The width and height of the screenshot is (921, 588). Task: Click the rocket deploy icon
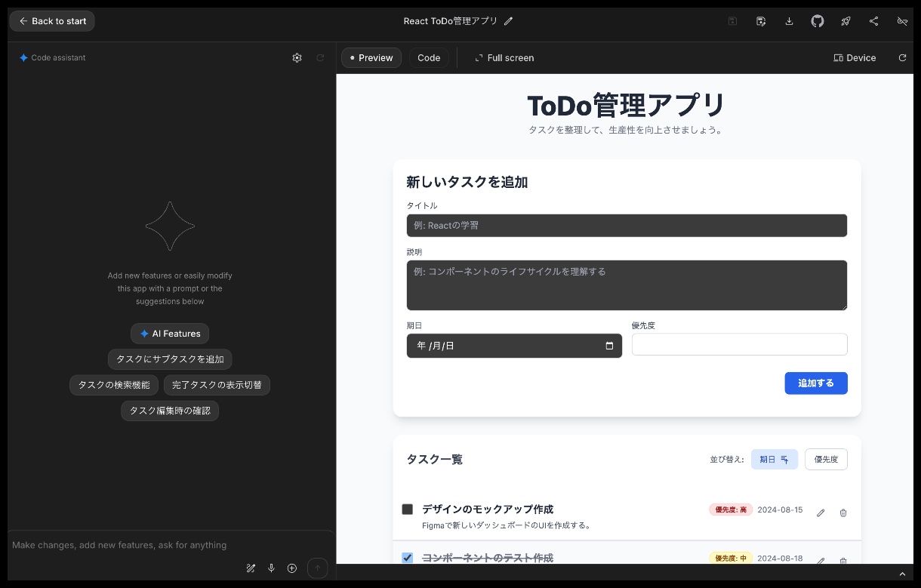846,21
